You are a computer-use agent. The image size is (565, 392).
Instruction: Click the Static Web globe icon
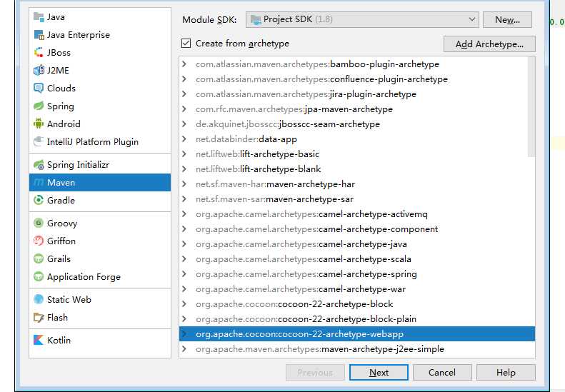[39, 299]
